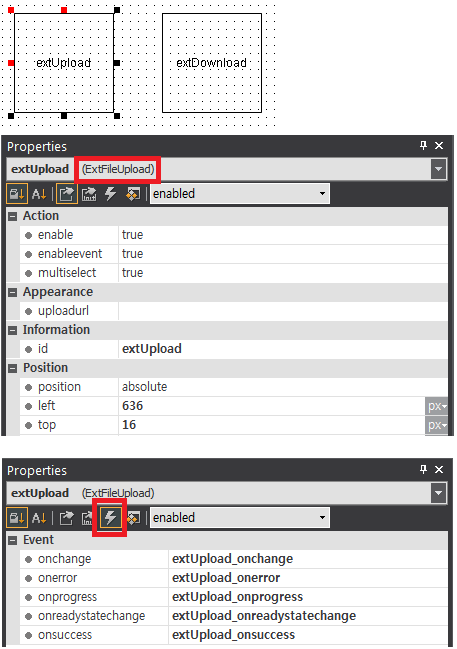Click the Events lightning icon in lower Properties panel

point(110,518)
